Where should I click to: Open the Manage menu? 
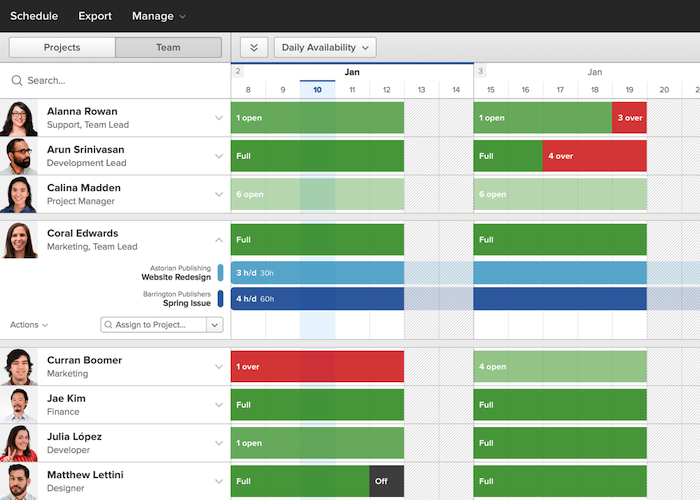pyautogui.click(x=158, y=16)
